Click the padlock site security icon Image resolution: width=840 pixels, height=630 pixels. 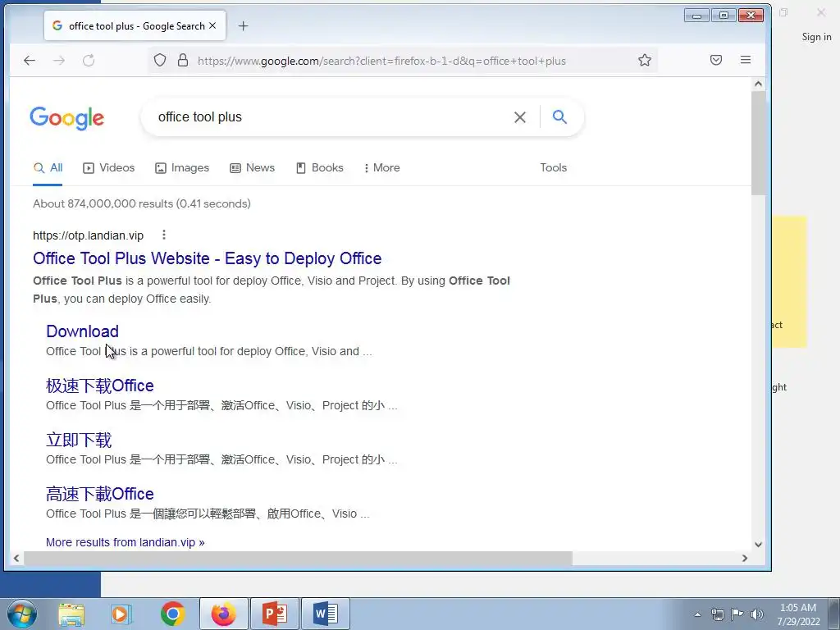(x=183, y=60)
